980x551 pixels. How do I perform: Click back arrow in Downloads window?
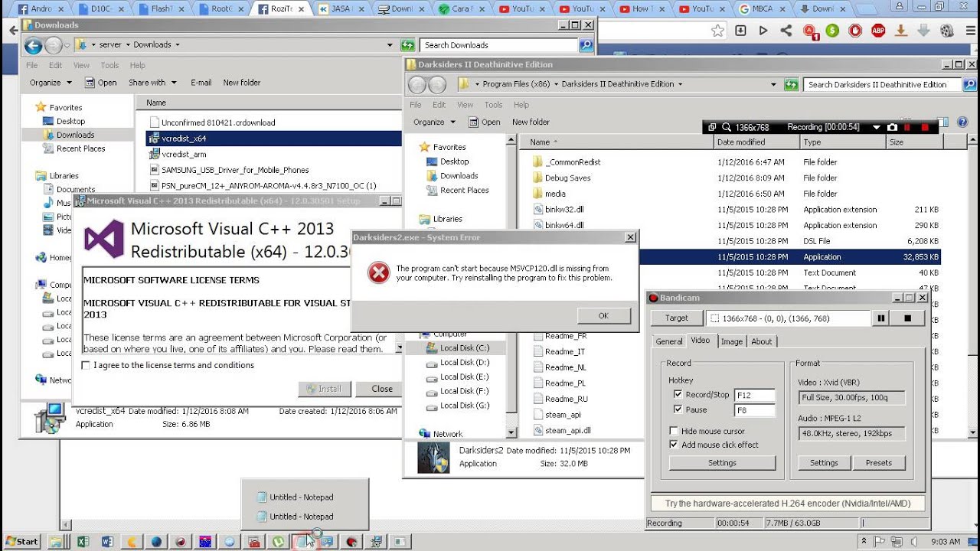(x=33, y=45)
